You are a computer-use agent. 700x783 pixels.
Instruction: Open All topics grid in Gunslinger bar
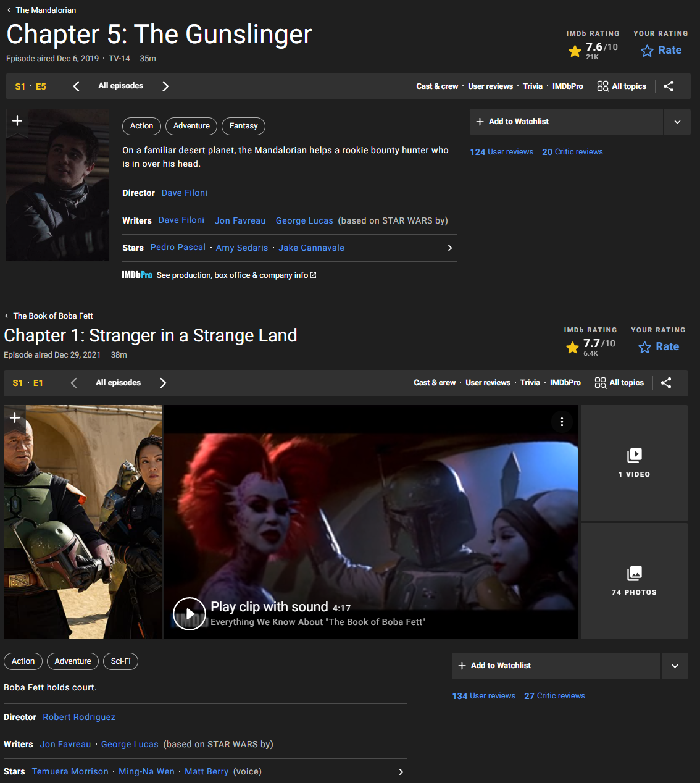[x=622, y=86]
